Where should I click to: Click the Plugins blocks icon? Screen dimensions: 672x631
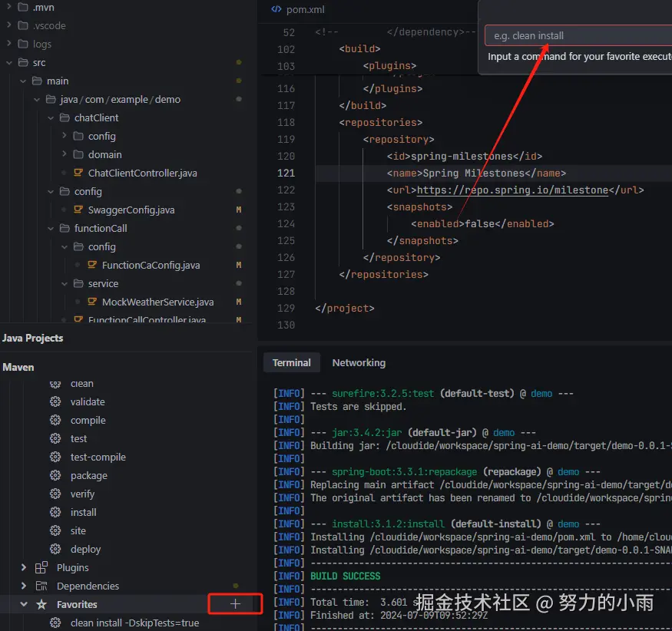(x=41, y=567)
